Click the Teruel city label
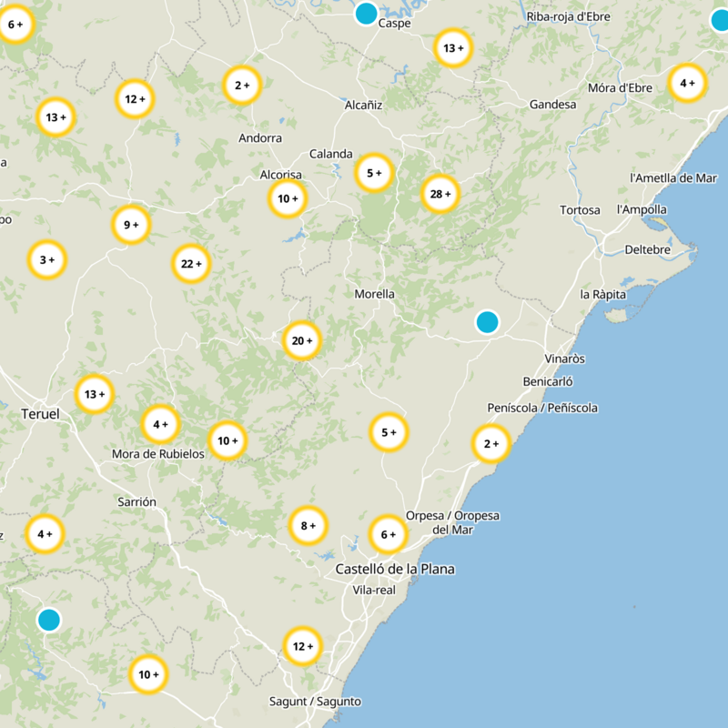 pos(40,414)
